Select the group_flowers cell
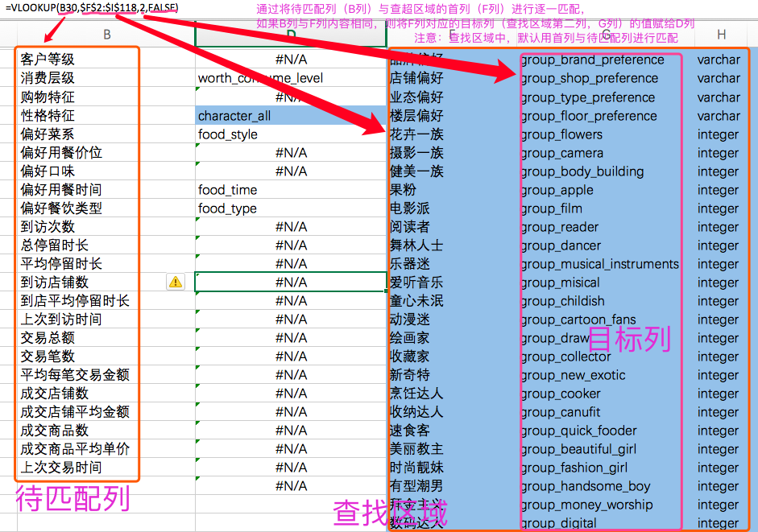Viewport: 758px width, 532px height. tap(602, 134)
